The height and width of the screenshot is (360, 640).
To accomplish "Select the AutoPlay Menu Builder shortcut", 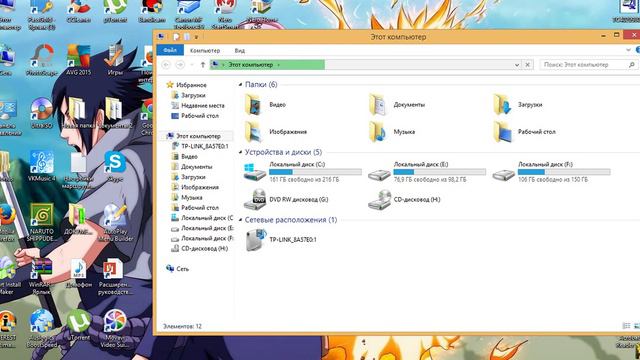I will tap(115, 222).
